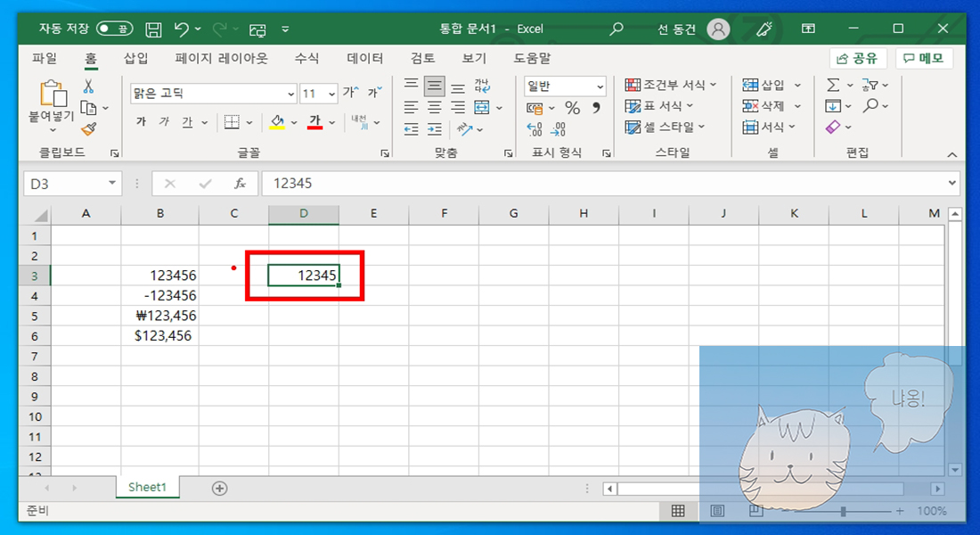Open the font name dropdown

290,94
